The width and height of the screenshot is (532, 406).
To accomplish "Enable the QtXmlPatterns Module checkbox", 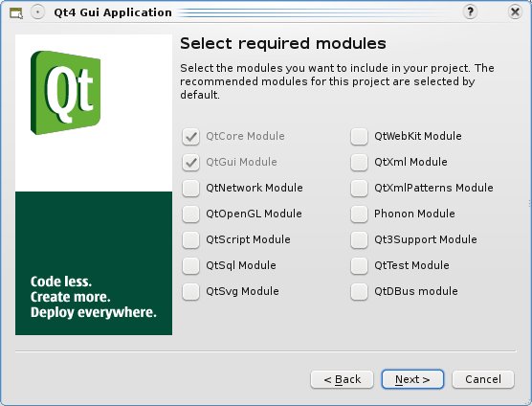I will pos(359,188).
